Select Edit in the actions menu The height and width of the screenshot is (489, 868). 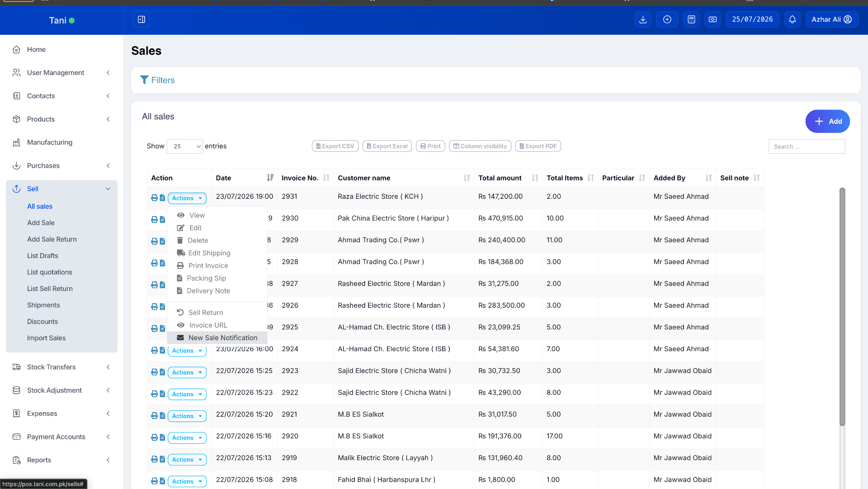pos(217,228)
